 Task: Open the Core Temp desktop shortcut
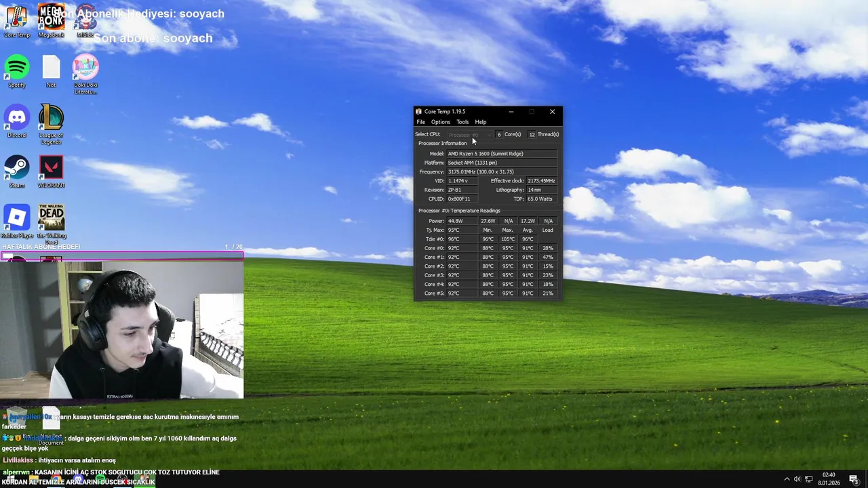(17, 21)
